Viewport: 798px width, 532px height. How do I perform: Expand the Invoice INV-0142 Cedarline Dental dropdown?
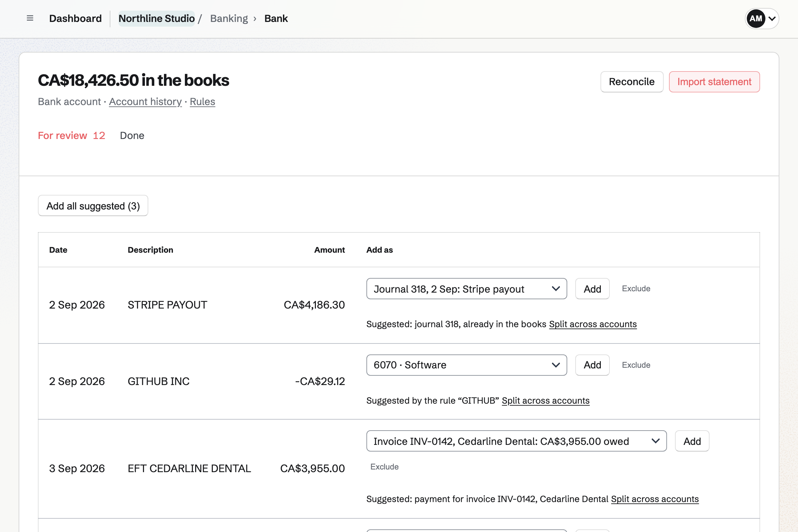[x=516, y=441]
